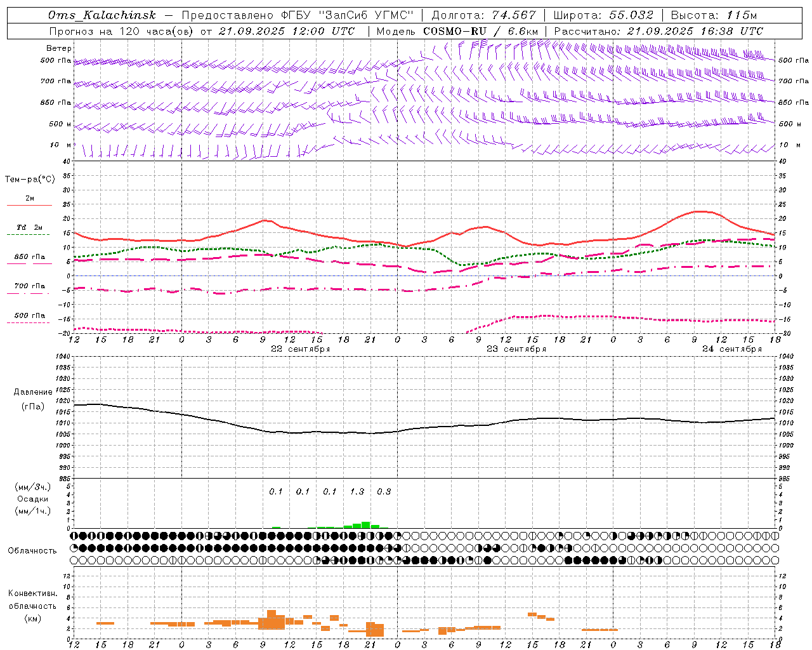Click the 1.3 precipitation amount value
Image resolution: width=812 pixels, height=650 pixels.
[x=357, y=491]
